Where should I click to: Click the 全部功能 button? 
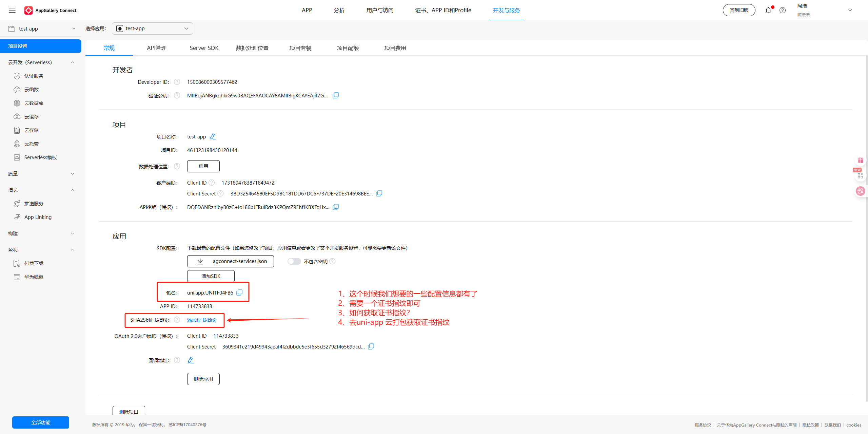[x=41, y=422]
